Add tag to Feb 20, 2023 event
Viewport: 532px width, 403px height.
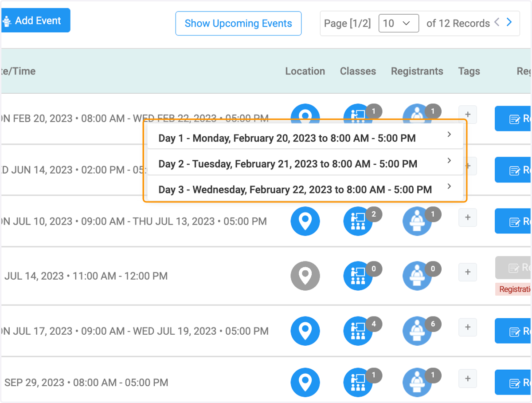click(468, 115)
